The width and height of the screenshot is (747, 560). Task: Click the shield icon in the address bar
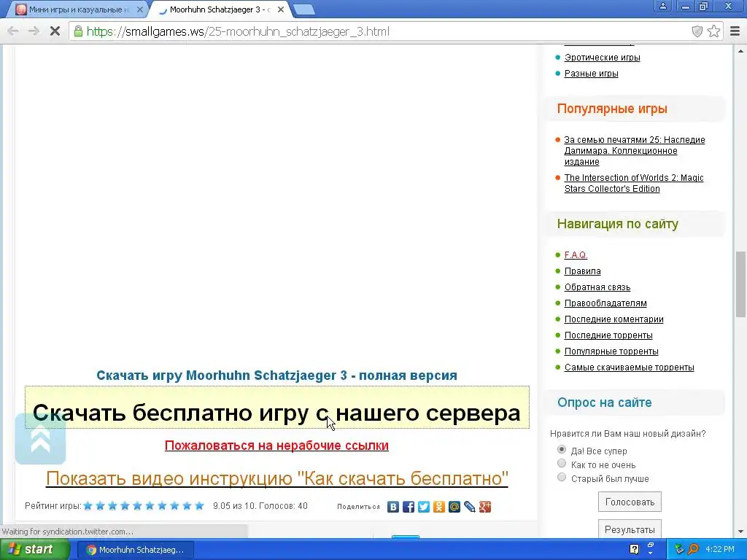pos(697,31)
